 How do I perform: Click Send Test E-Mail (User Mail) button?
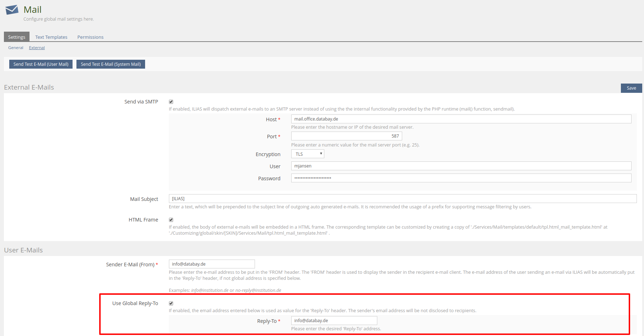[41, 64]
